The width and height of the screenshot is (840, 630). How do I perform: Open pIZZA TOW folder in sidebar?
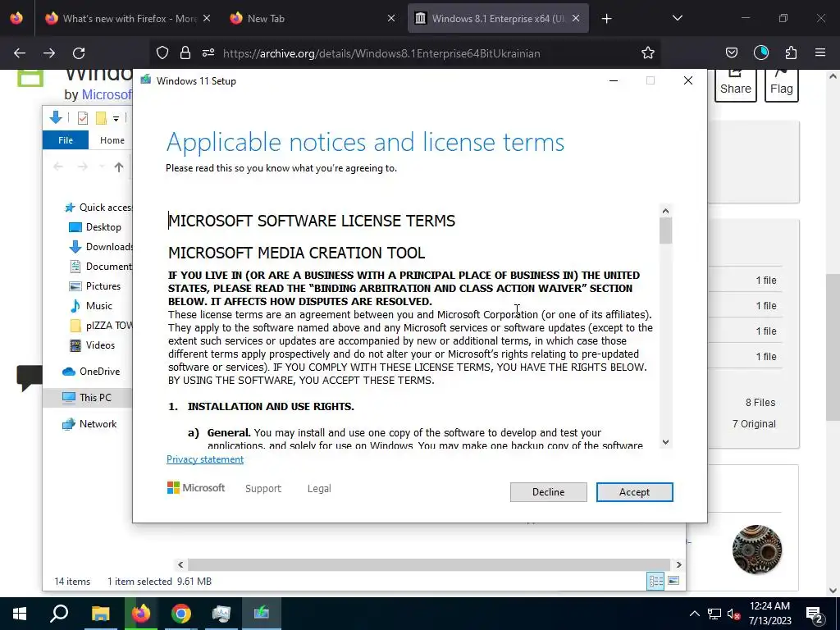tap(101, 326)
